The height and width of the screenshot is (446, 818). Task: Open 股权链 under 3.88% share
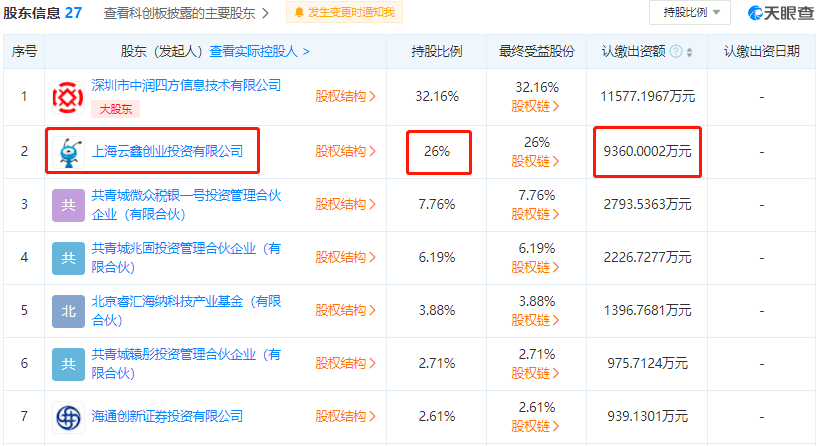coord(535,320)
